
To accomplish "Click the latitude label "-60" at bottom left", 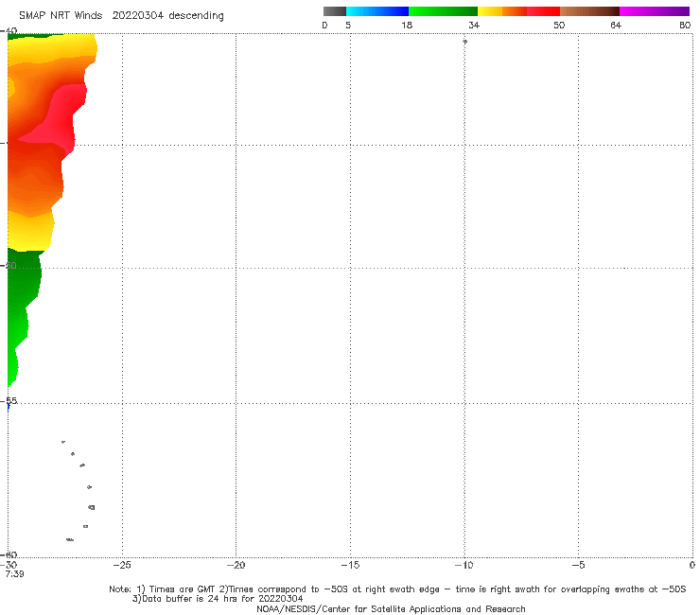I will (9, 554).
